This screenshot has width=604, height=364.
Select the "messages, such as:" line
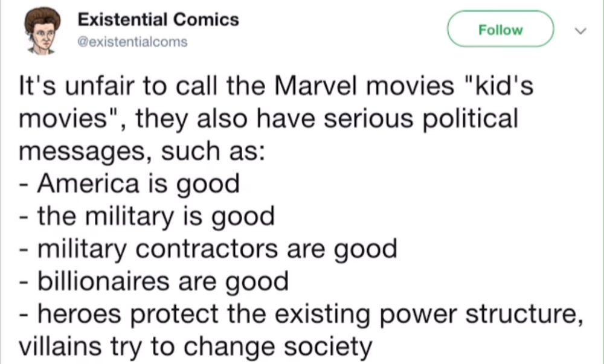click(142, 152)
